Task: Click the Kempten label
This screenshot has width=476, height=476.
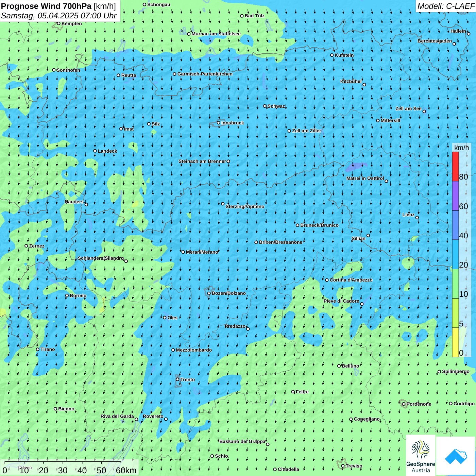Action: pyautogui.click(x=72, y=23)
